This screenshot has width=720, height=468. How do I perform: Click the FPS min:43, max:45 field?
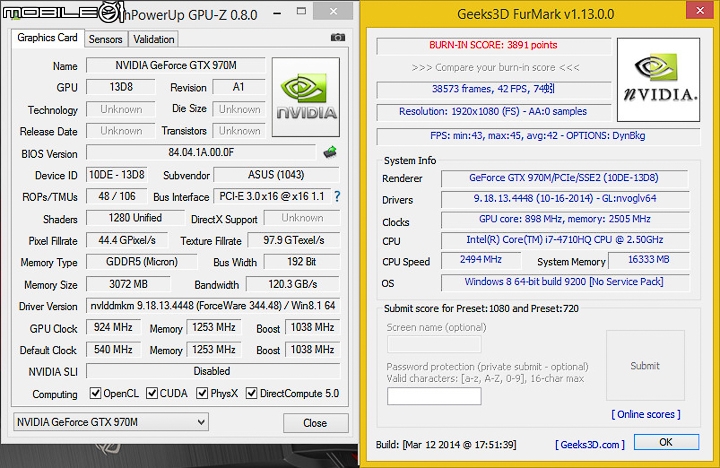click(x=538, y=135)
